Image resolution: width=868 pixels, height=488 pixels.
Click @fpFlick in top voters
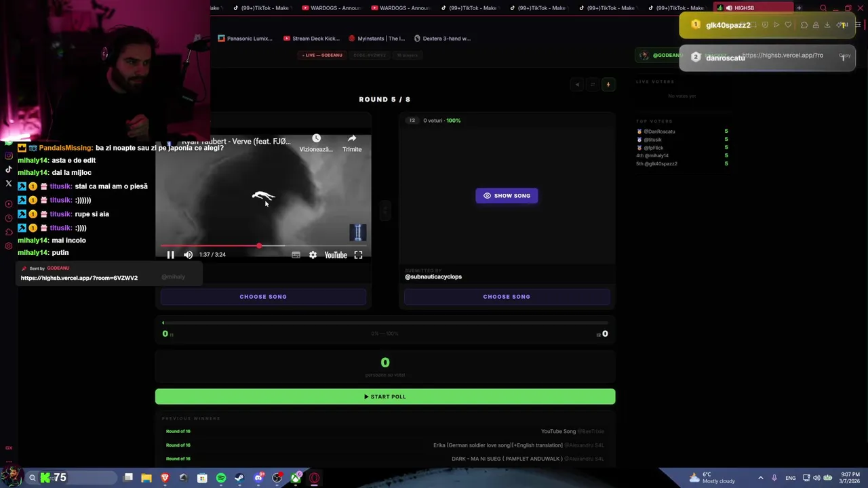point(653,148)
